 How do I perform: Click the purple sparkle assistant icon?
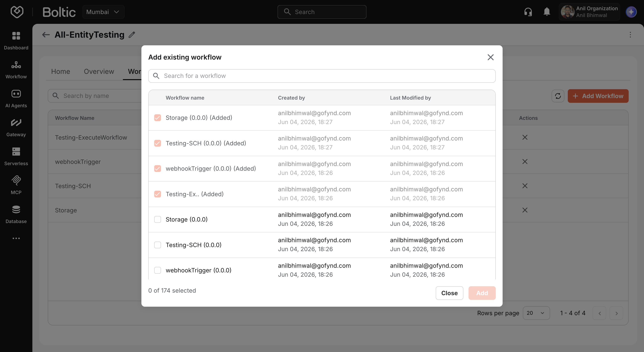coord(631,12)
